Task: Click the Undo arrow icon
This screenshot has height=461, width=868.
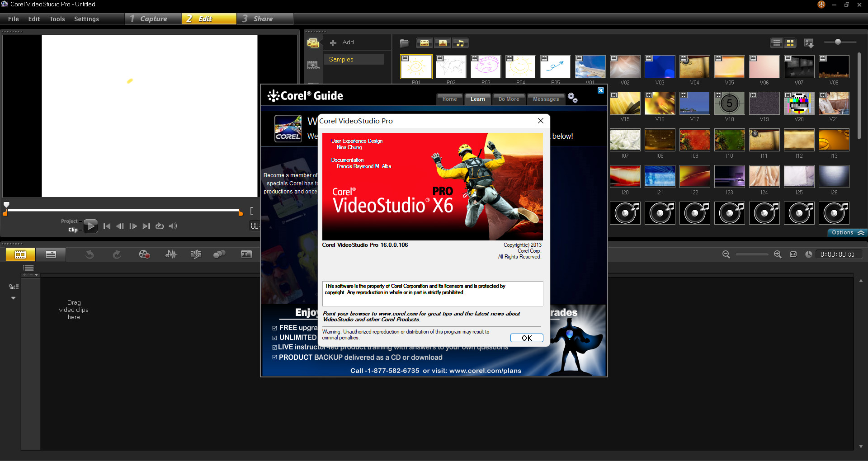Action: (90, 254)
